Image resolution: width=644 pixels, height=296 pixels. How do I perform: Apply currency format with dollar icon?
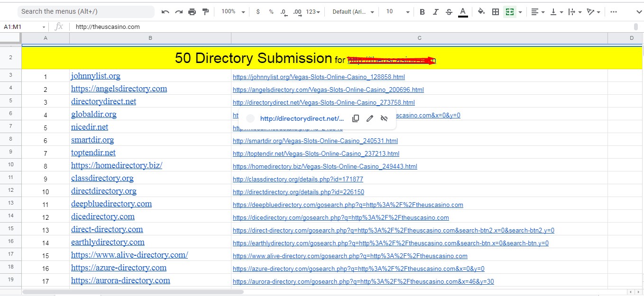click(x=258, y=11)
